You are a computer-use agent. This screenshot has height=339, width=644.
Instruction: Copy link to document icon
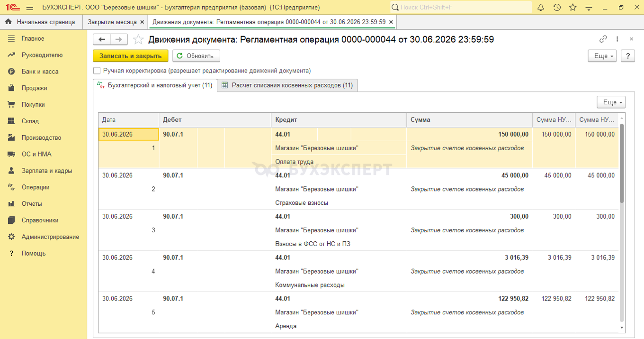[x=603, y=39]
